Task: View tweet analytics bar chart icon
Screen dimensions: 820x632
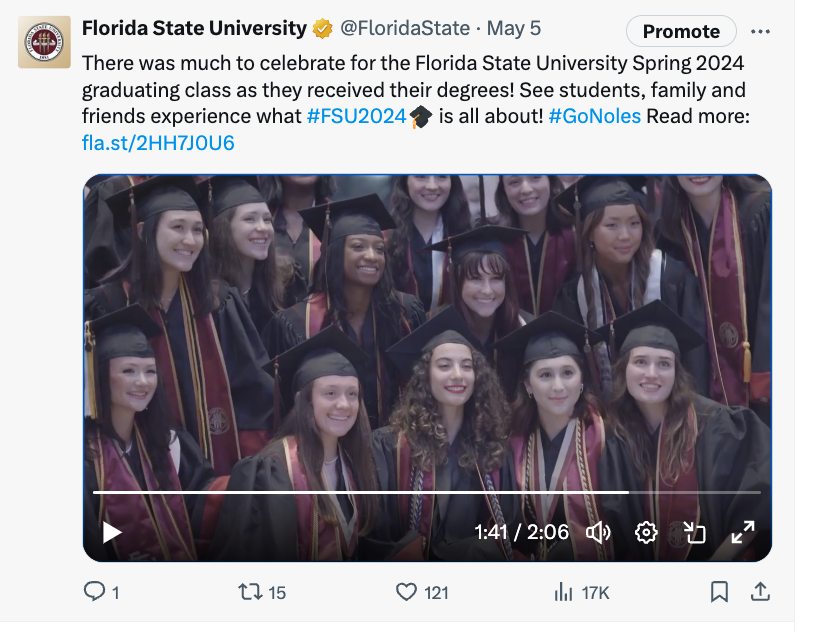Action: coord(564,593)
